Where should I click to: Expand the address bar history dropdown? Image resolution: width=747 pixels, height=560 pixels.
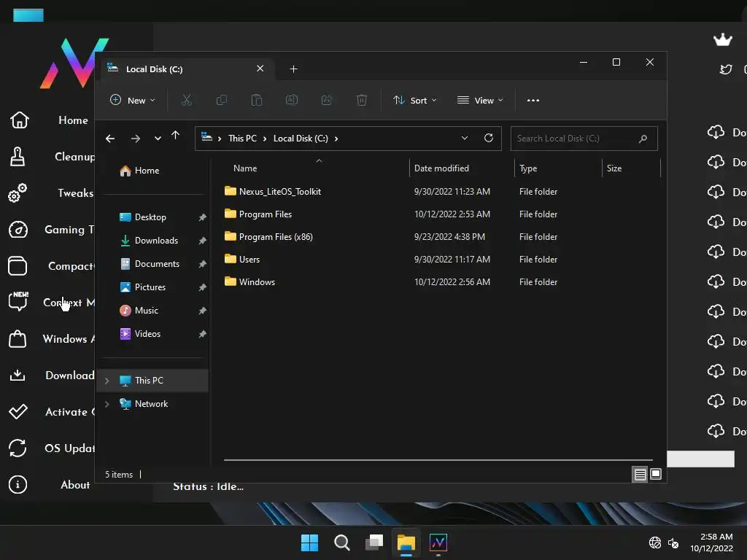coord(465,138)
